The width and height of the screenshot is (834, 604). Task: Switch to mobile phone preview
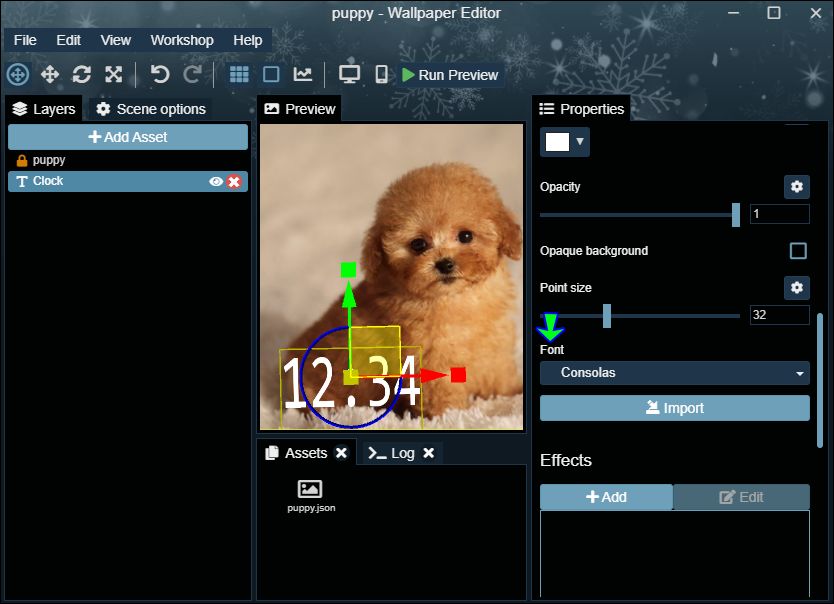click(x=381, y=74)
